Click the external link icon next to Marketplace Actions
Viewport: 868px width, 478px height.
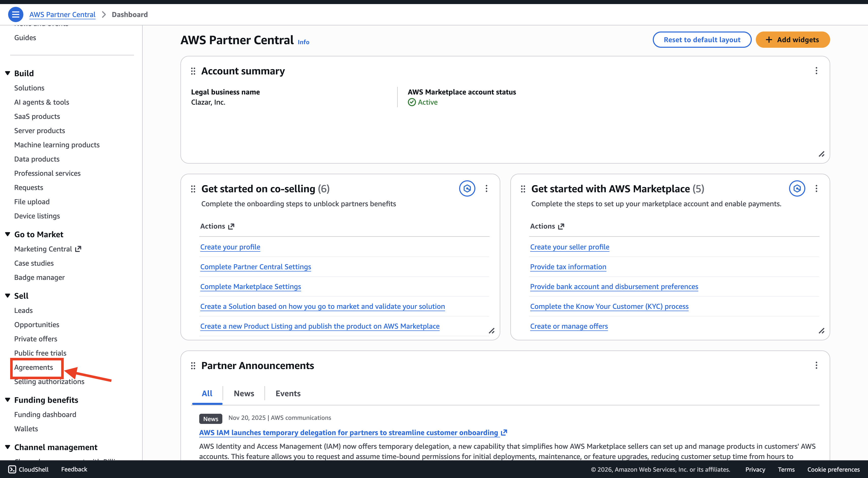[x=561, y=227]
